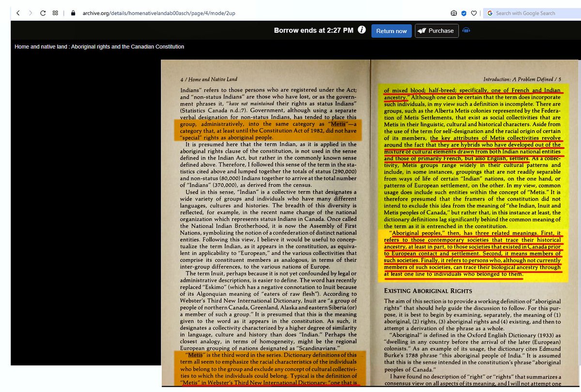This screenshot has width=581, height=392.
Task: Click the Existing Aboriginal Rights heading
Action: [428, 291]
